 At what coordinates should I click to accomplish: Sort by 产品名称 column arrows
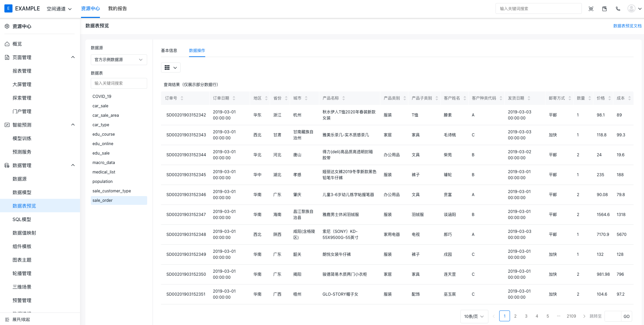344,98
